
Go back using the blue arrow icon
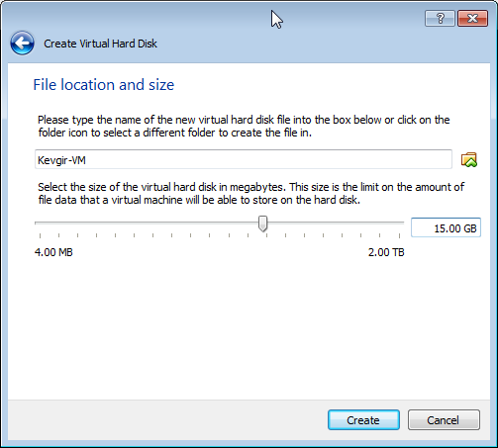pos(22,44)
